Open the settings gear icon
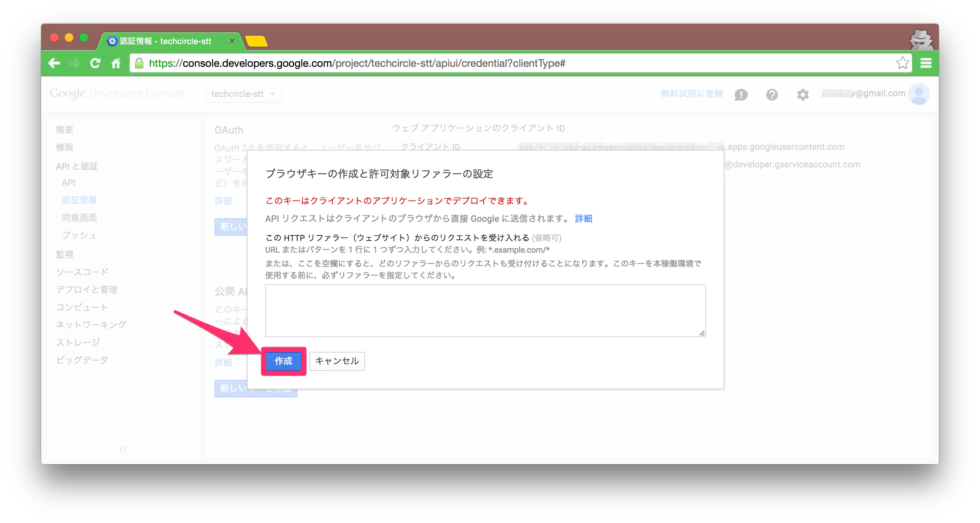Image resolution: width=980 pixels, height=523 pixels. pyautogui.click(x=802, y=94)
